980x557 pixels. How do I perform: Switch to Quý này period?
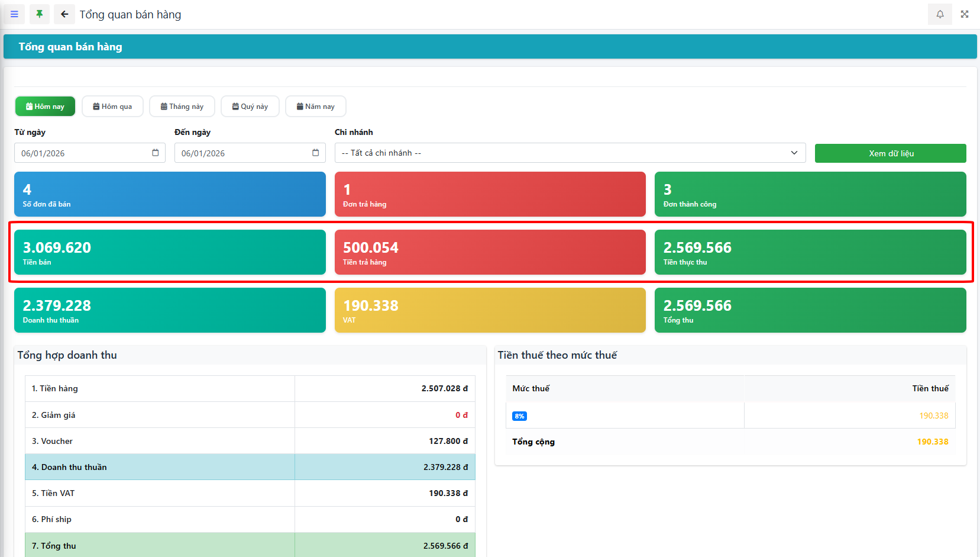click(250, 107)
